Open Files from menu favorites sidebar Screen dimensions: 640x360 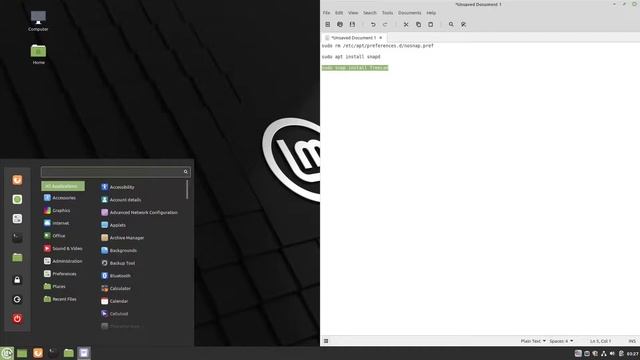pyautogui.click(x=17, y=257)
